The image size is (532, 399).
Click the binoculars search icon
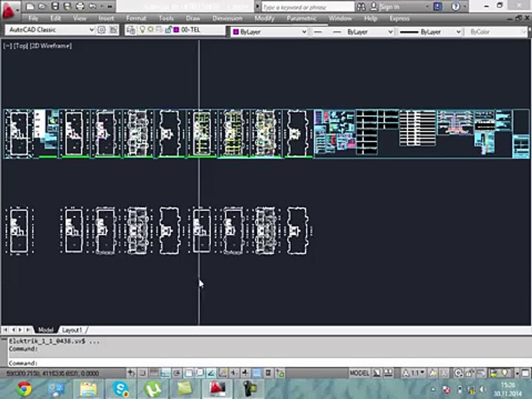click(361, 7)
